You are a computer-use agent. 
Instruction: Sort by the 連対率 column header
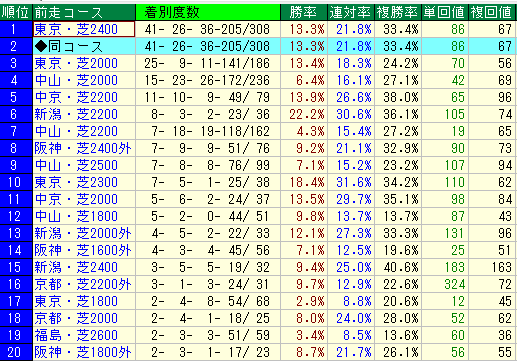pyautogui.click(x=351, y=12)
